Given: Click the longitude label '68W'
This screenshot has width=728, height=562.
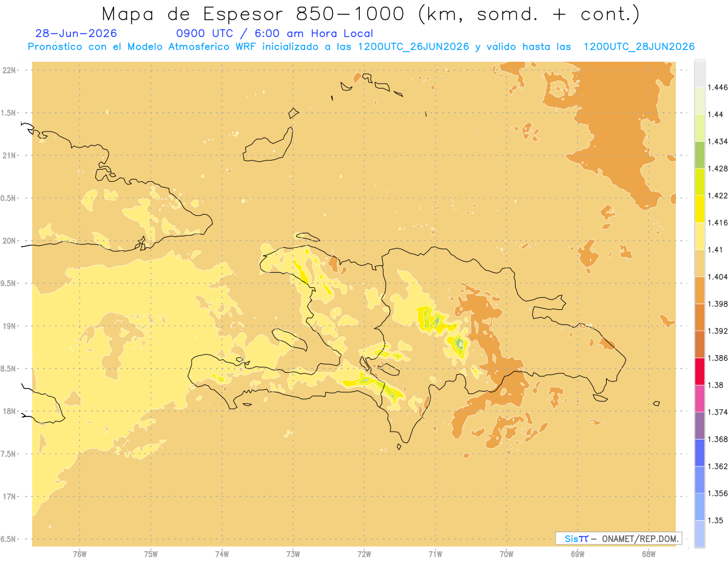Looking at the screenshot, I should (648, 554).
